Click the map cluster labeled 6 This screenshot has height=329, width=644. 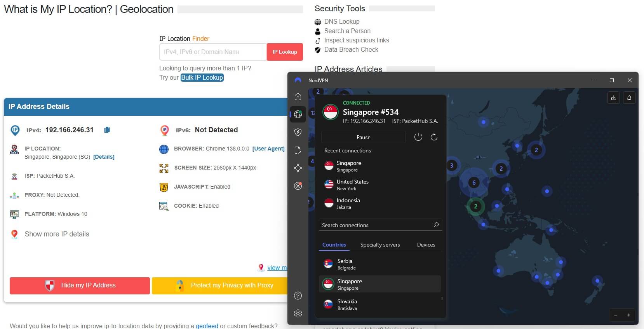tap(474, 182)
